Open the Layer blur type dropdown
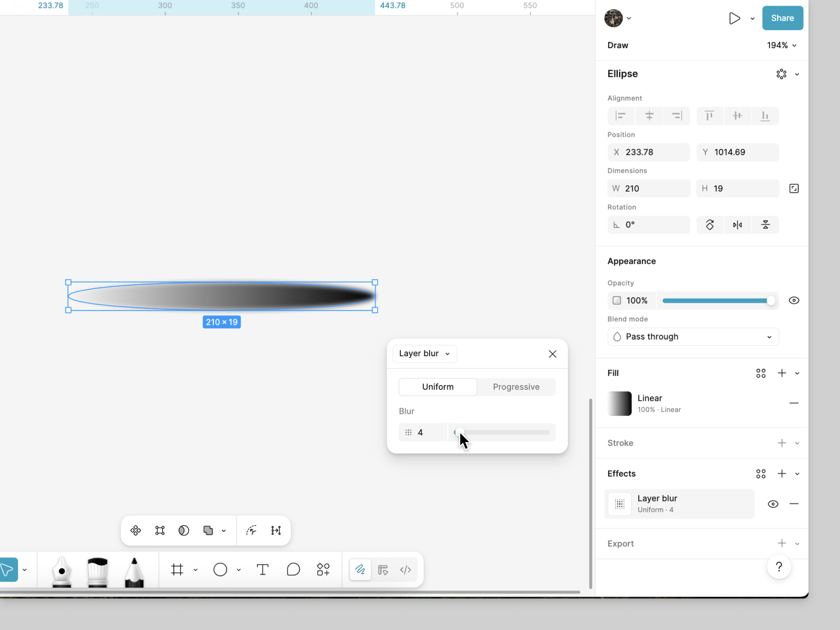The image size is (840, 630). point(424,353)
